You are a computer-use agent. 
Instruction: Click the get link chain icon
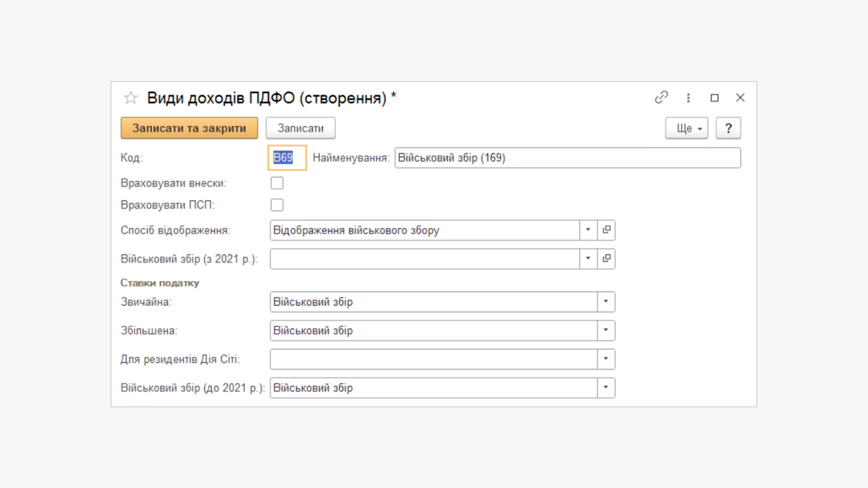pos(661,98)
